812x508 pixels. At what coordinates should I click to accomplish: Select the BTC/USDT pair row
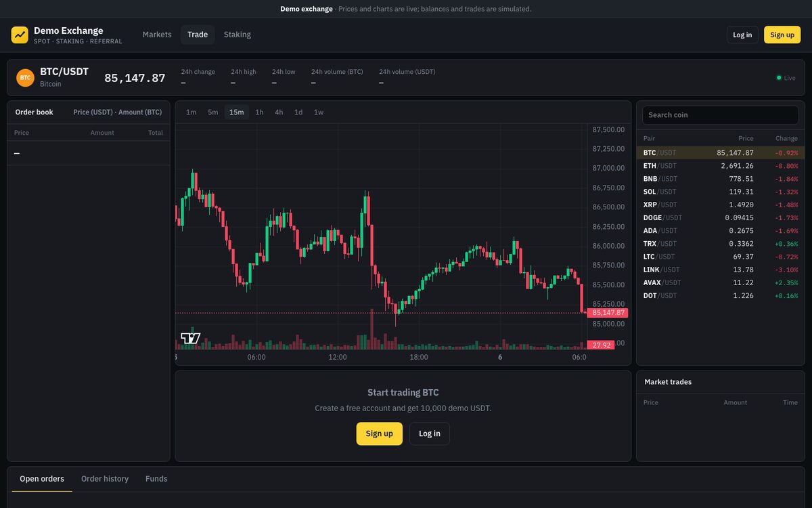coord(721,153)
